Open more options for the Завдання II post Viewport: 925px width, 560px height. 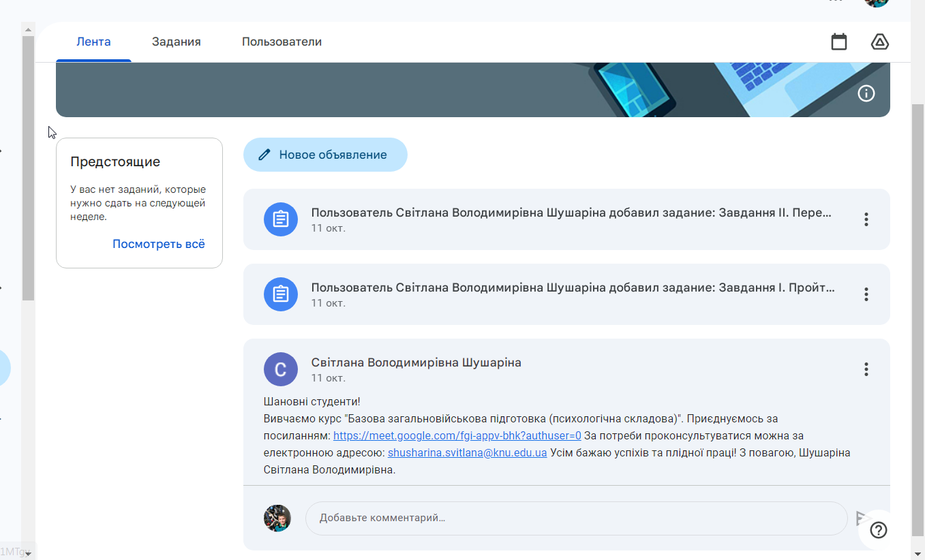pos(866,219)
